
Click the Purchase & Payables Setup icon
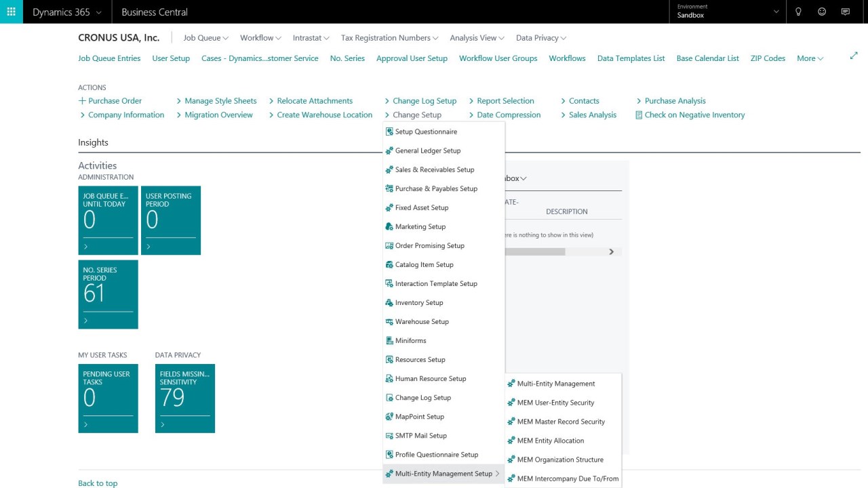389,188
